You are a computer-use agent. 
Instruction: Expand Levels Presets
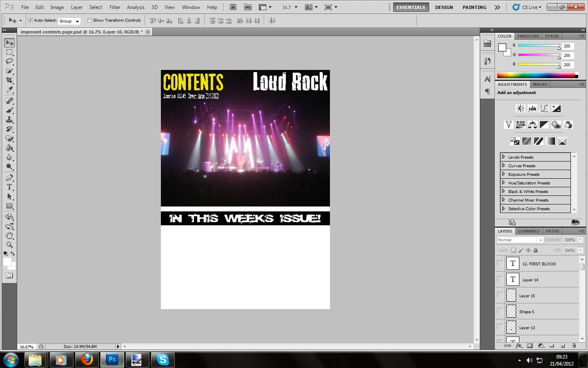(503, 157)
